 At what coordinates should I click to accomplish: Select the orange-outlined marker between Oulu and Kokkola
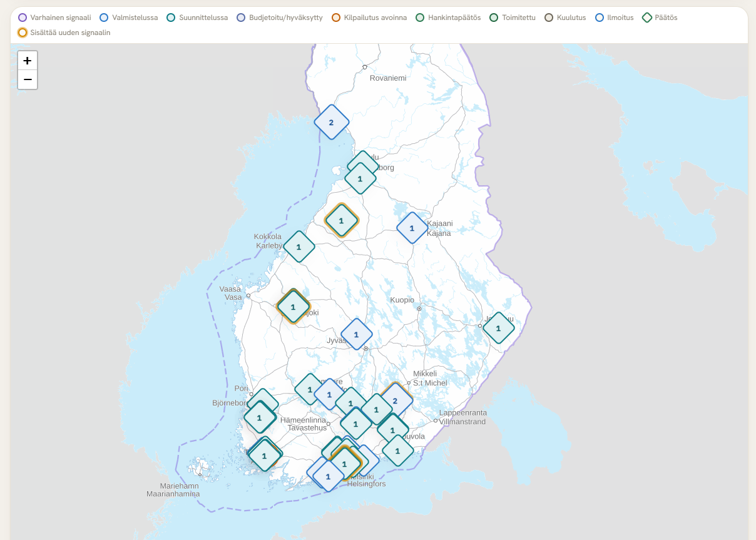point(341,220)
